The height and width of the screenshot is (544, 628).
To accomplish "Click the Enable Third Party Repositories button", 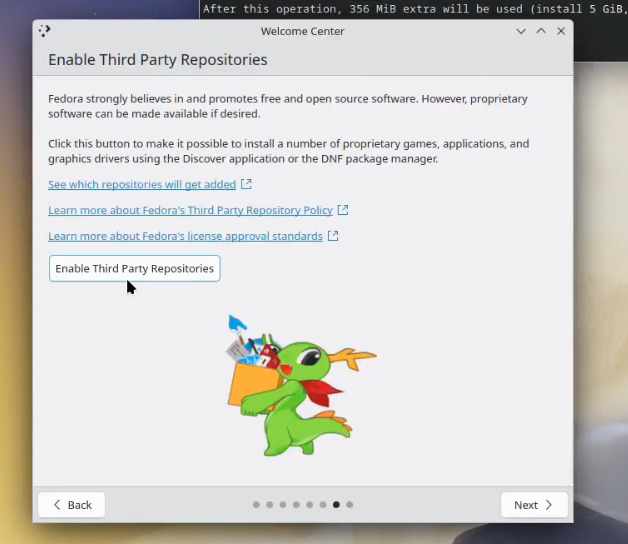I will point(135,268).
